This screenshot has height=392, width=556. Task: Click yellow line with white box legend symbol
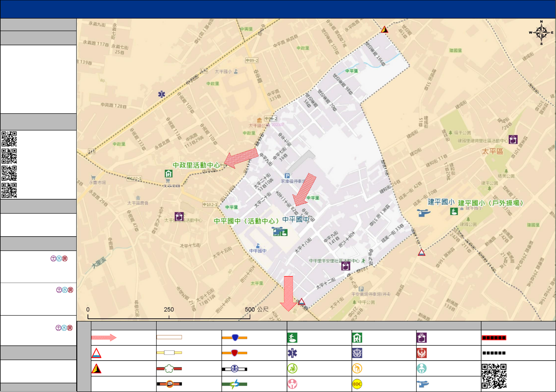click(169, 352)
